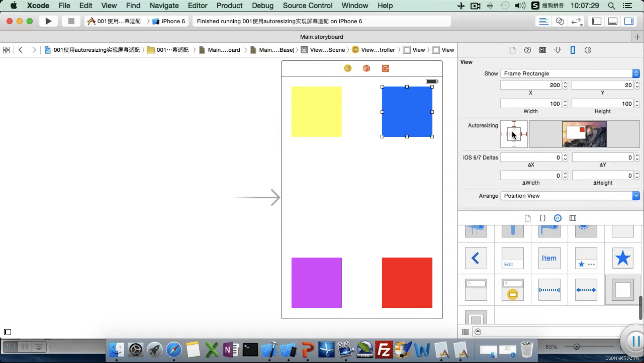Open the Show dropdown in Size inspector
Viewport: 644px width, 363px height.
[x=570, y=74]
